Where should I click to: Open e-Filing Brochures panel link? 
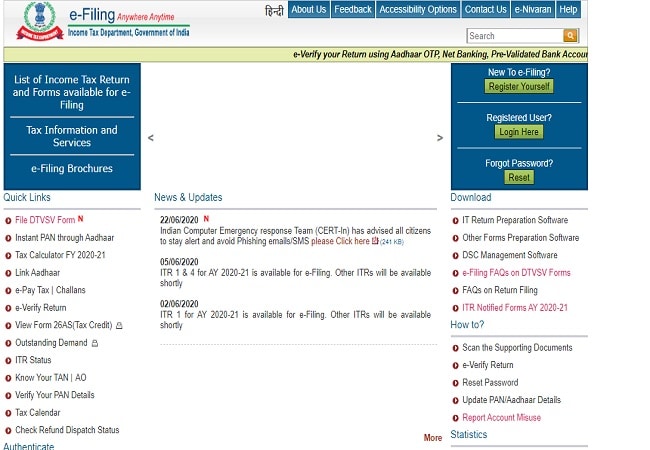pyautogui.click(x=72, y=169)
